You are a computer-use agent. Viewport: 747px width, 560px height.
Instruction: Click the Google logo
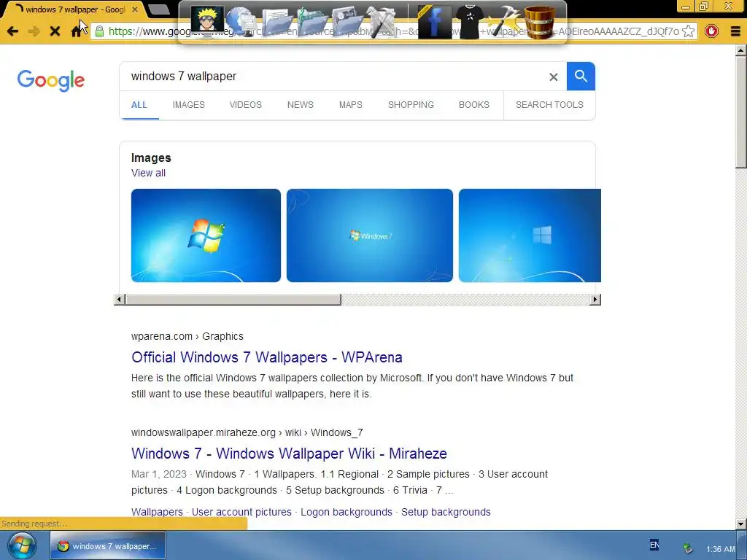51,80
